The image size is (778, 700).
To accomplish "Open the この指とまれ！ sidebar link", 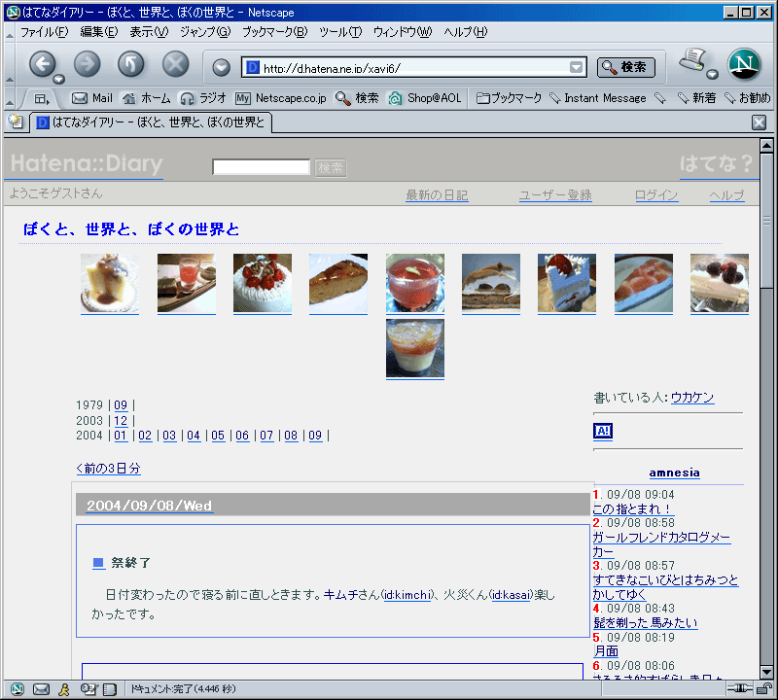I will pos(633,509).
